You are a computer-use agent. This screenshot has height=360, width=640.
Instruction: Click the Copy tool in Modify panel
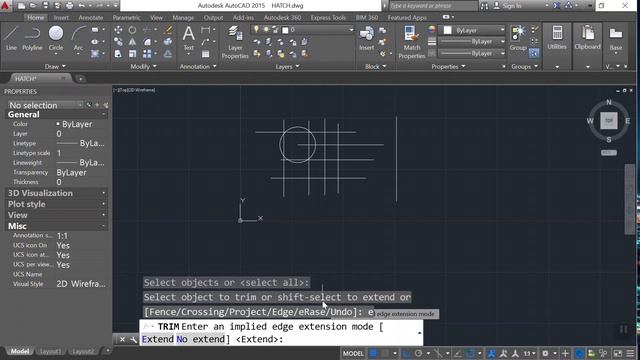118,42
